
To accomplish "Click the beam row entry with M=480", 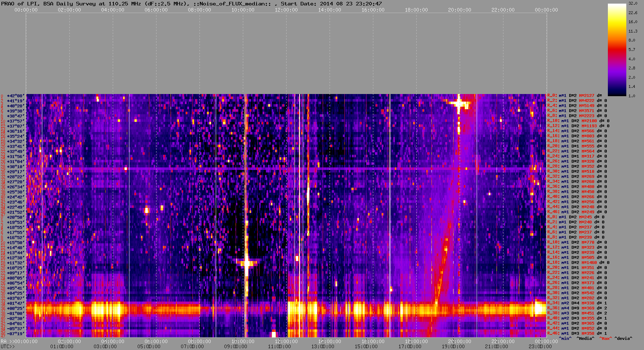I will [x=577, y=187].
